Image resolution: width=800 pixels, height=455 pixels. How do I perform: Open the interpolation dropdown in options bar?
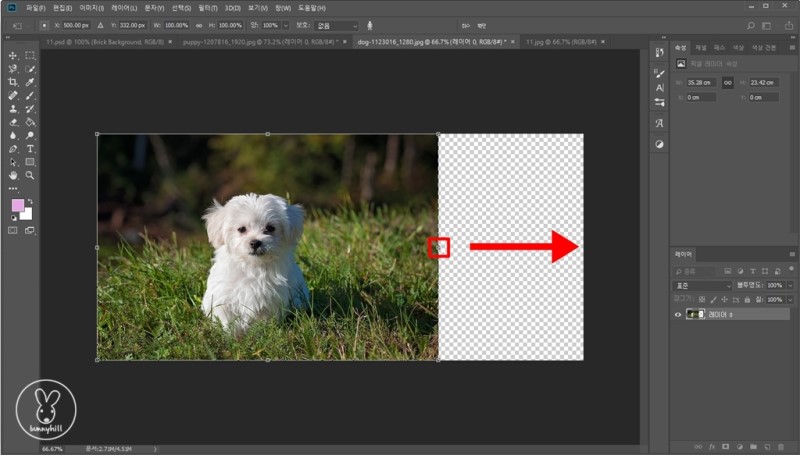coord(334,25)
